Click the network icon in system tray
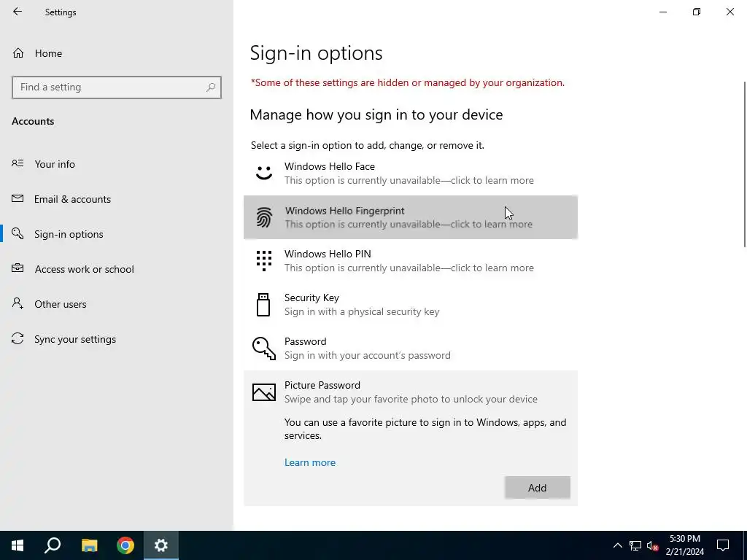The width and height of the screenshot is (747, 560). click(x=635, y=545)
